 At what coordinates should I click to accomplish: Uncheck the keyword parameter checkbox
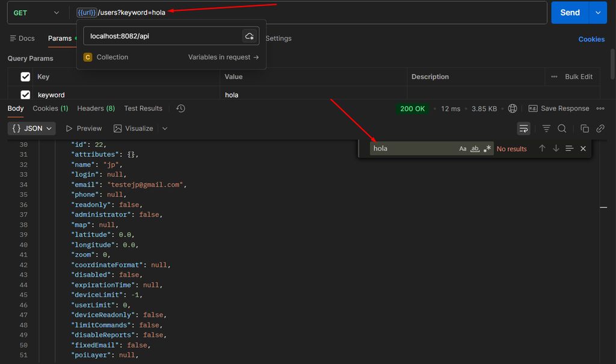25,94
